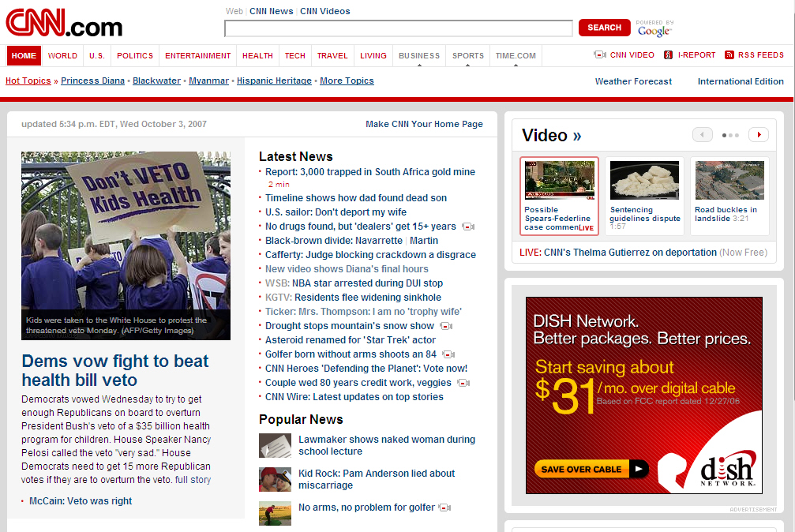Click the golfer story thumbnail
This screenshot has height=532, width=795.
pos(276,513)
